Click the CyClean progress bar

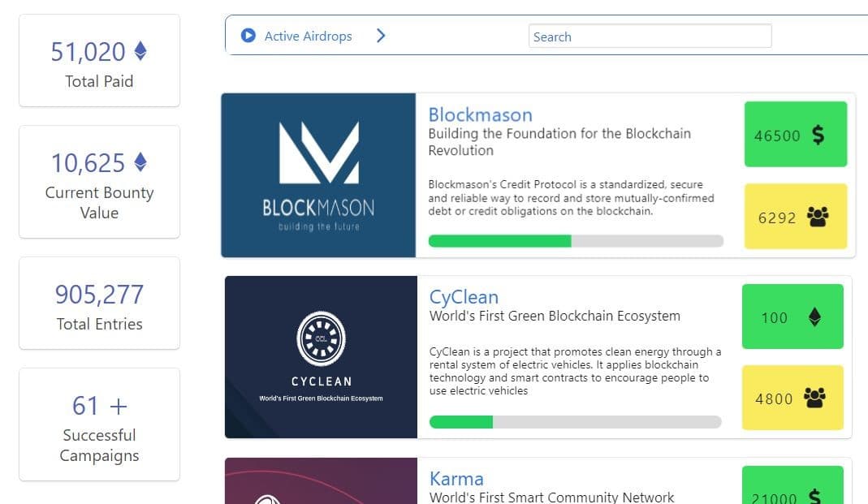575,422
